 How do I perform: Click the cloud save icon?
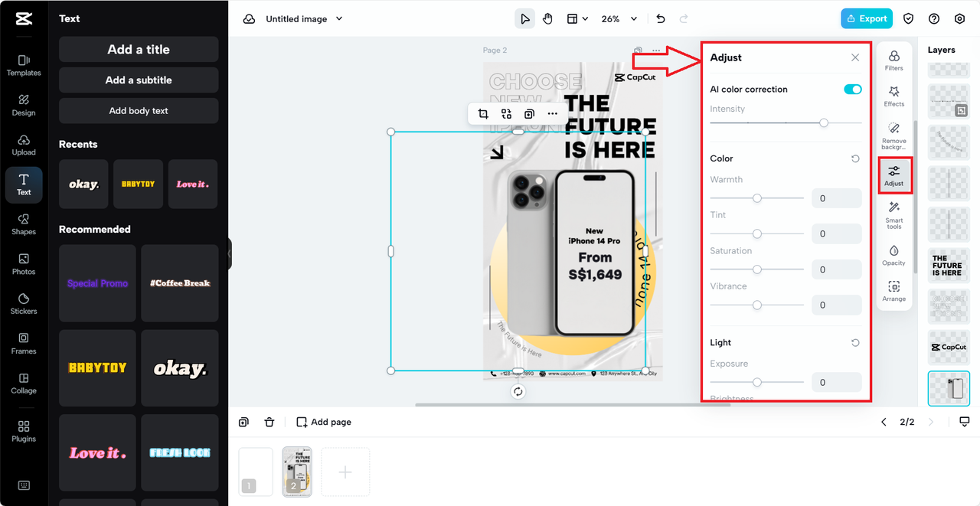(249, 19)
